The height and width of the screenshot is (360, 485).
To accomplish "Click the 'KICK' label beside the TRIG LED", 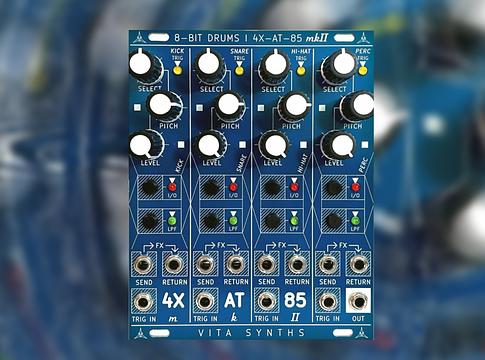I will [x=177, y=51].
